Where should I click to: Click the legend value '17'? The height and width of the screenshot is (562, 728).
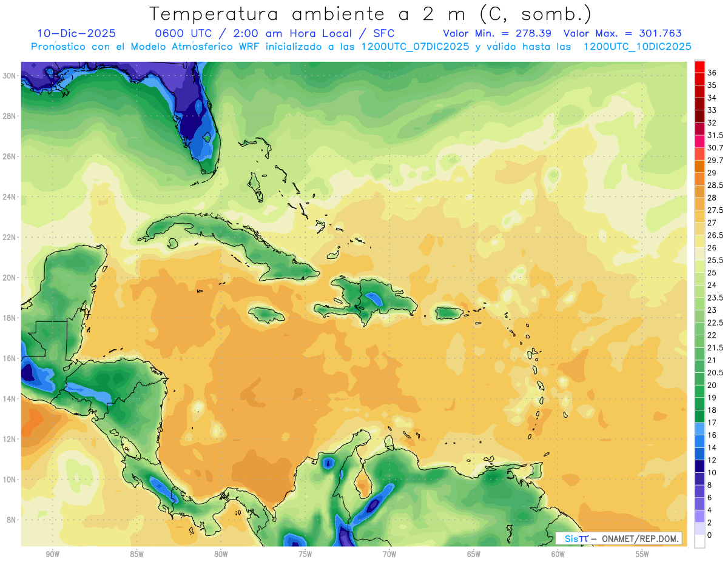pos(712,423)
